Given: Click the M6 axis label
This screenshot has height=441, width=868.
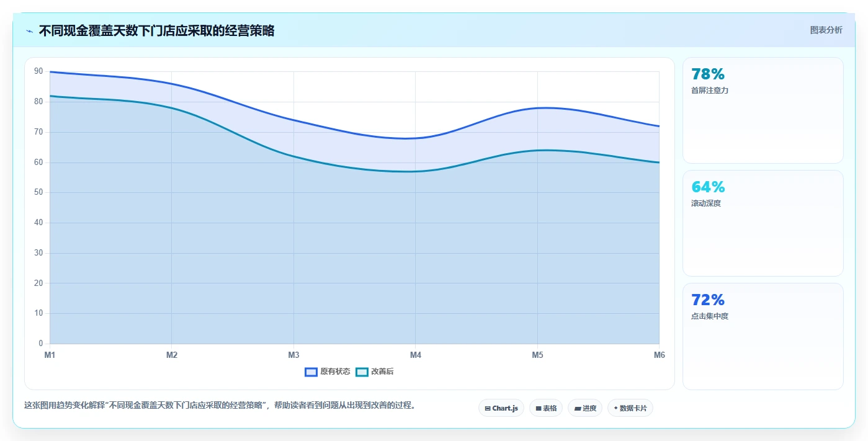Looking at the screenshot, I should tap(659, 355).
